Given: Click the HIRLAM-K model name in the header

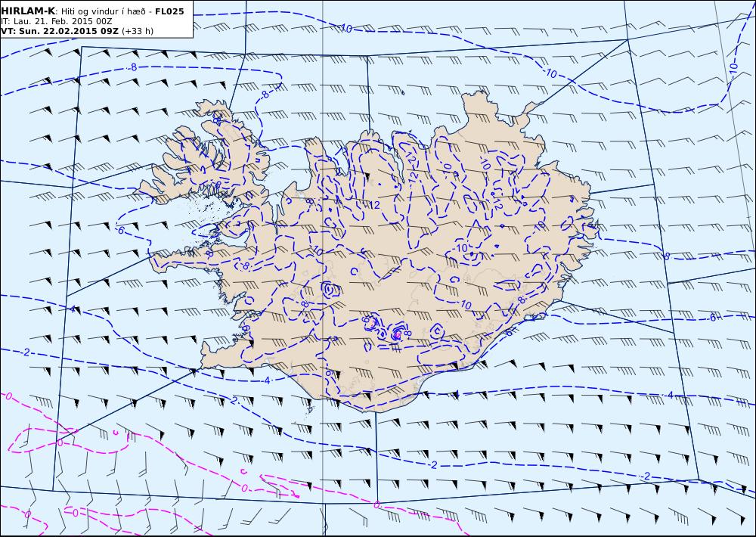Looking at the screenshot, I should 28,11.
